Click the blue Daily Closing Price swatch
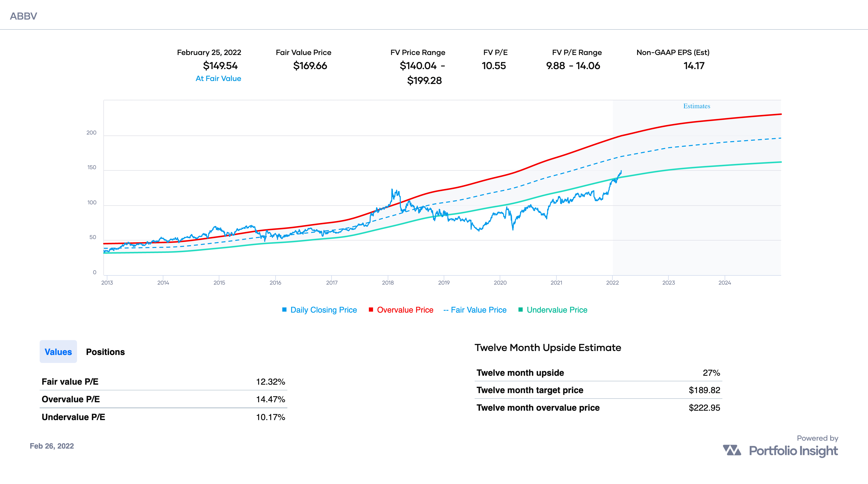868x484 pixels. [x=284, y=310]
